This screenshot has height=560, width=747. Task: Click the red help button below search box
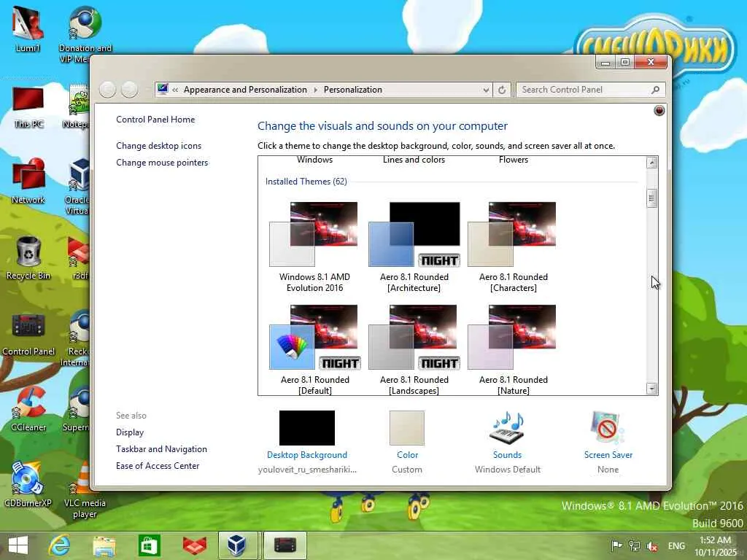coord(659,111)
